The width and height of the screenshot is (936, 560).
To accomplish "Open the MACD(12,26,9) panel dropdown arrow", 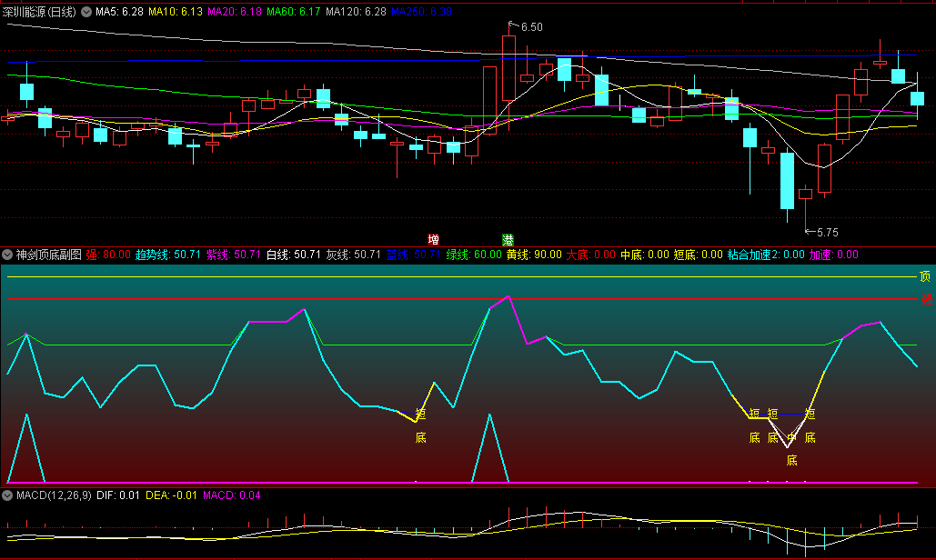I will [7, 496].
